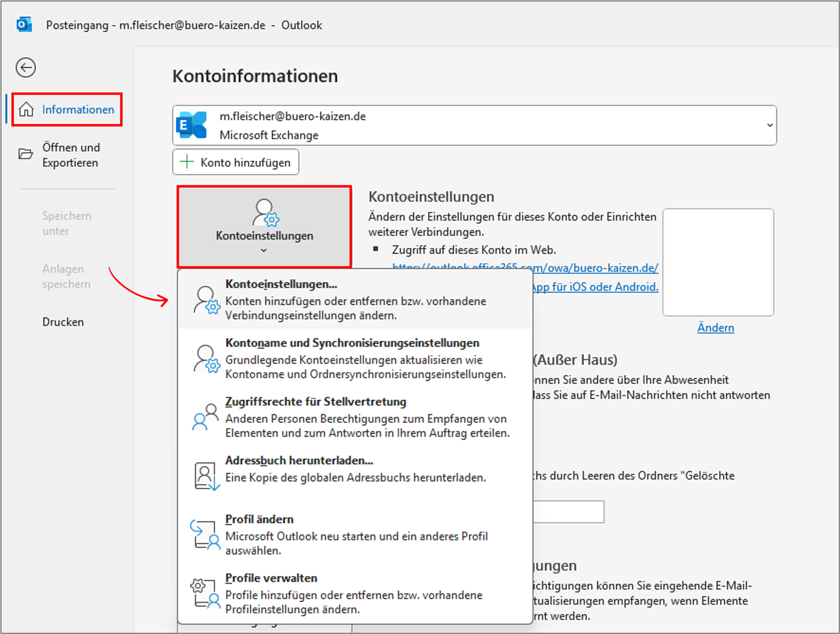Click the Ändern link under profile picture
Screen dimensions: 840x634
tap(715, 328)
